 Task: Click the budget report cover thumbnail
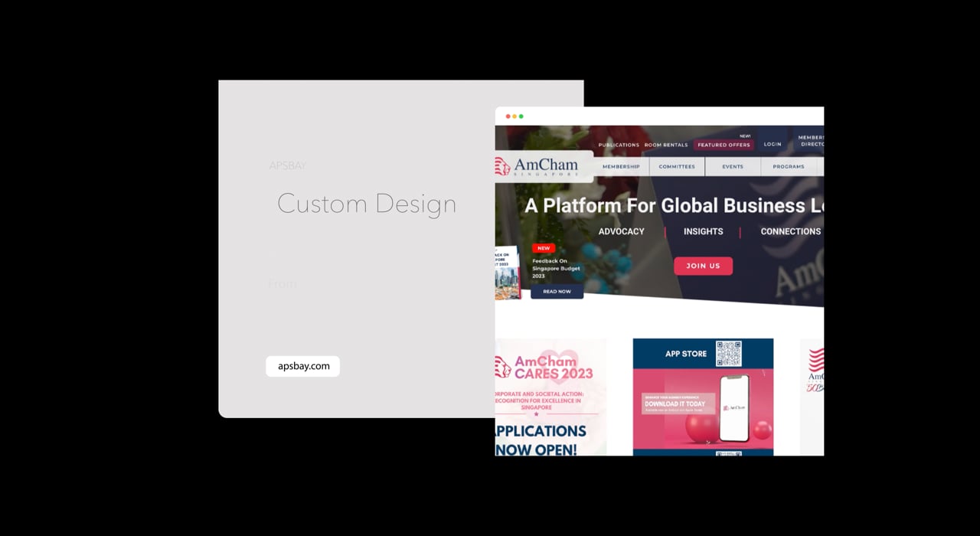pos(508,272)
